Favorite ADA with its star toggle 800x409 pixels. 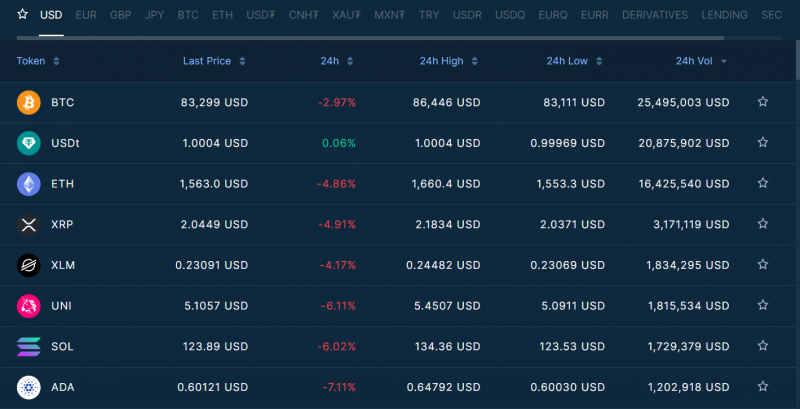point(763,387)
